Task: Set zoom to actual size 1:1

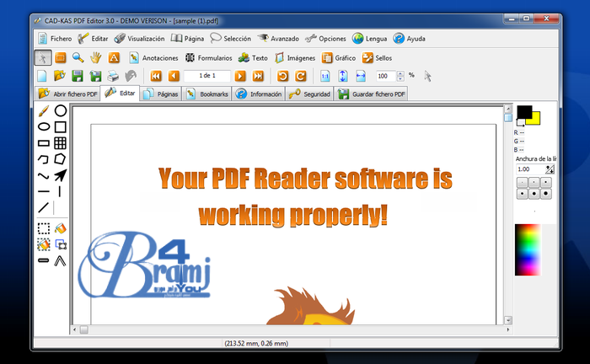Action: tap(325, 76)
